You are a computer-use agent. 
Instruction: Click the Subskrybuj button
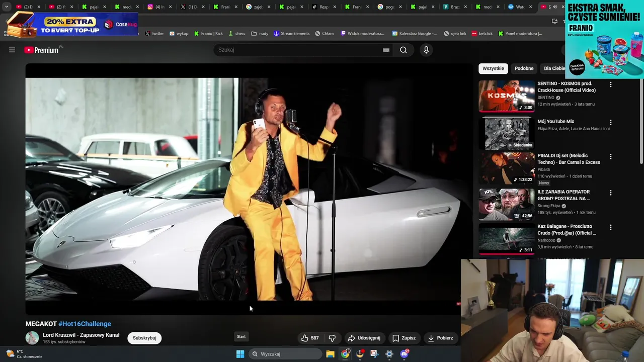tap(144, 338)
